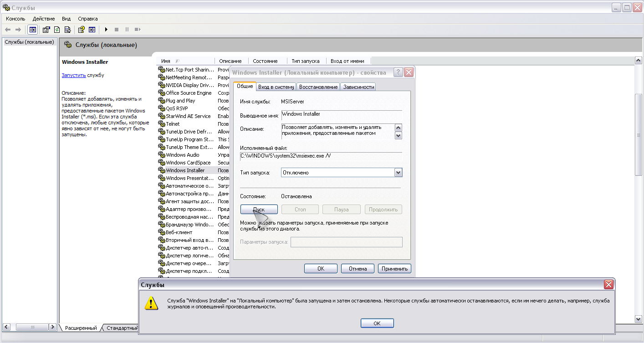Click the Start service play icon

106,30
